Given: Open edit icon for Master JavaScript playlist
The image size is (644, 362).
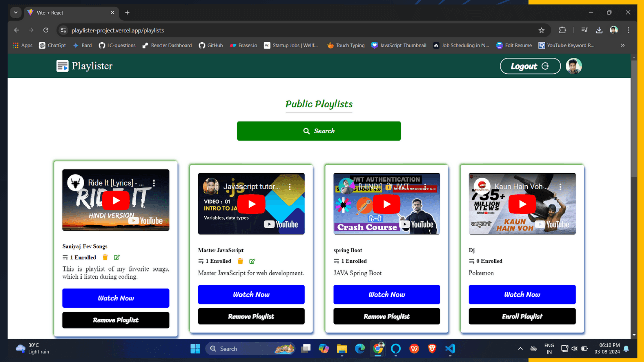Looking at the screenshot, I should (x=252, y=261).
